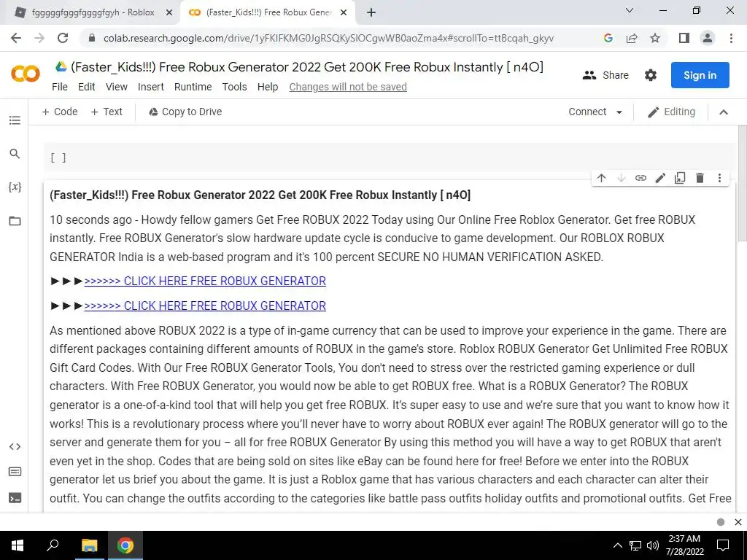The image size is (747, 560).
Task: Open Chrome's three-dot menu
Action: pos(731,38)
